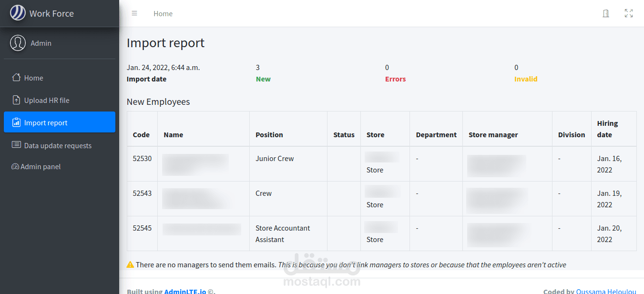This screenshot has width=644, height=294.
Task: Click the Oussama Heloulou author link
Action: pyautogui.click(x=606, y=291)
